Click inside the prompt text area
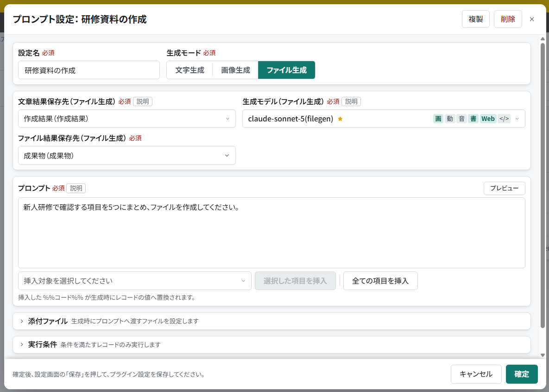Image resolution: width=549 pixels, height=392 pixels. (x=271, y=233)
